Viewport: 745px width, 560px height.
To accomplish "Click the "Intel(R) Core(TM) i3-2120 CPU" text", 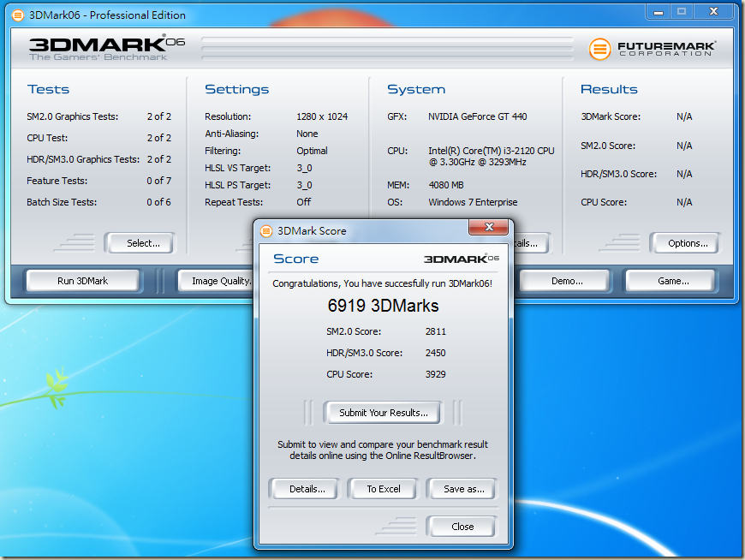I will click(x=492, y=151).
